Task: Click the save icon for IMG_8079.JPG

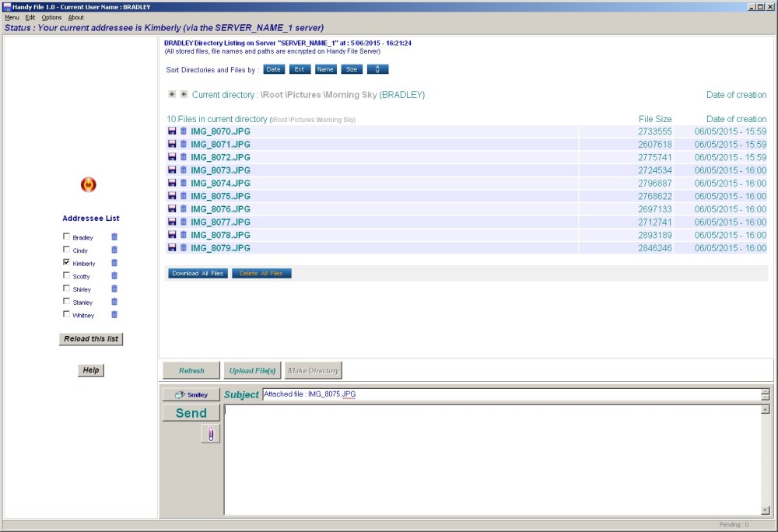Action: [x=172, y=247]
